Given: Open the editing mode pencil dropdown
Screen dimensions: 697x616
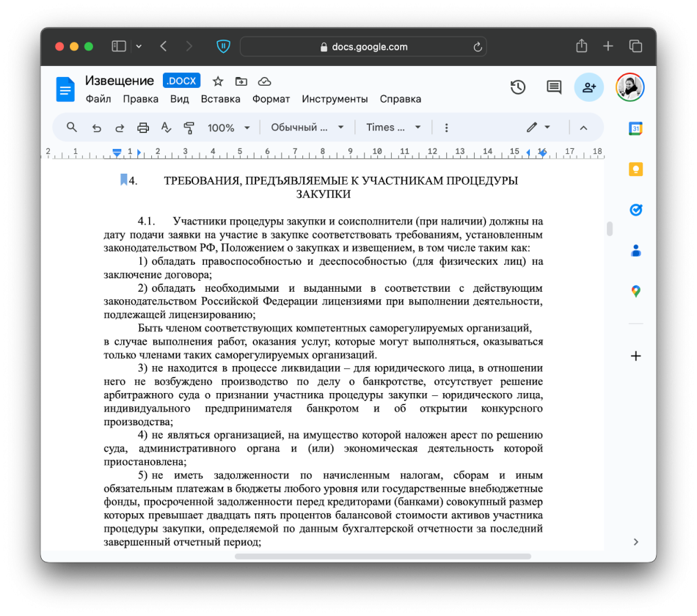Looking at the screenshot, I should [539, 128].
